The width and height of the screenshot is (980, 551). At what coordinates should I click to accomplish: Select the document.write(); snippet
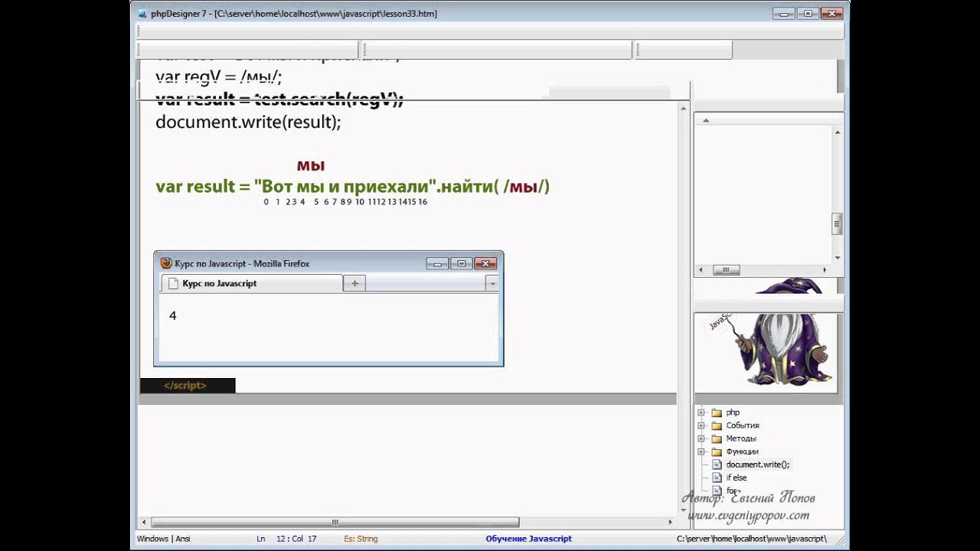coord(757,465)
